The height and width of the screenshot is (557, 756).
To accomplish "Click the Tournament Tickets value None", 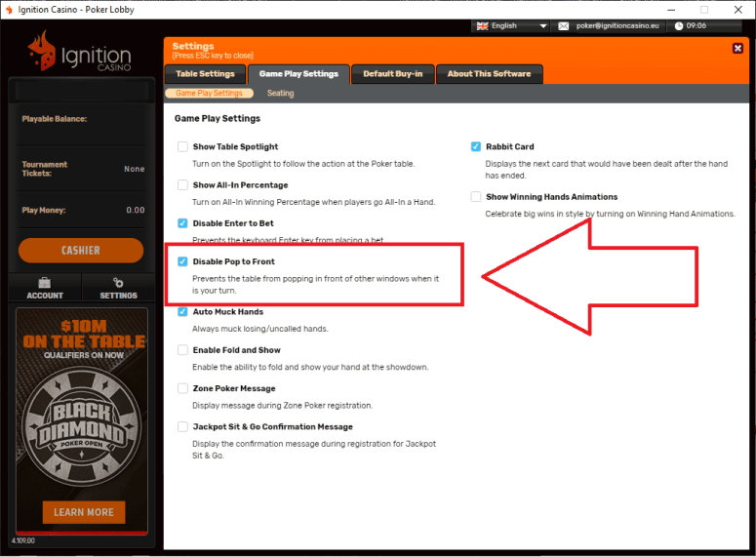I will [134, 169].
